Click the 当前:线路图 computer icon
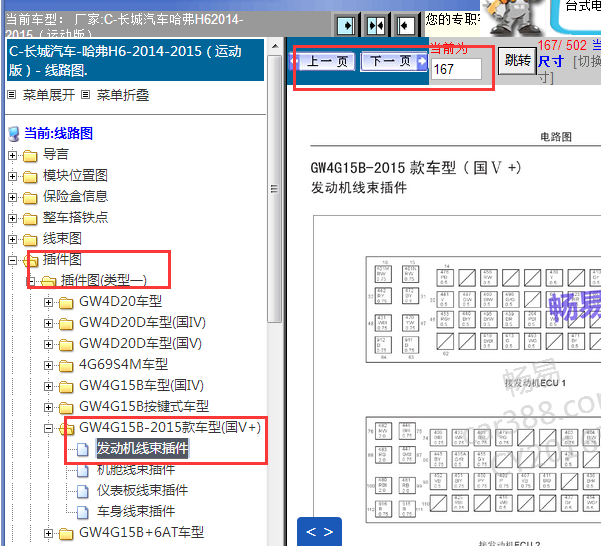 [x=13, y=134]
